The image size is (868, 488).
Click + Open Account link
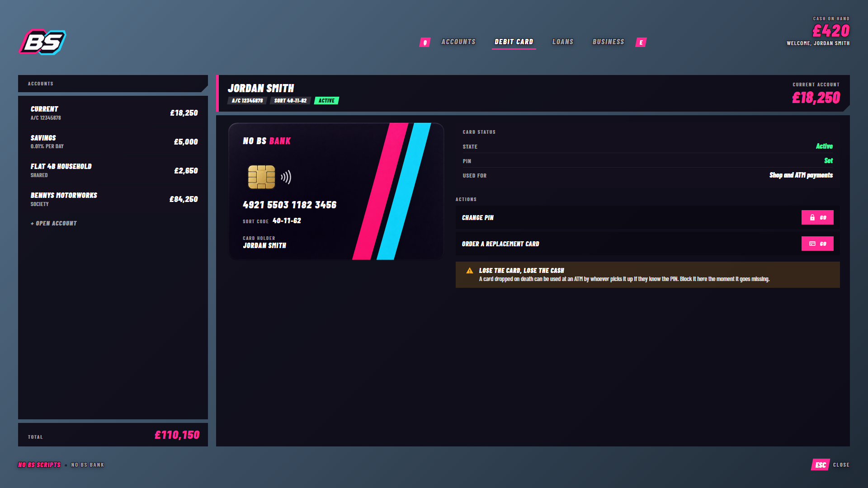click(x=54, y=223)
